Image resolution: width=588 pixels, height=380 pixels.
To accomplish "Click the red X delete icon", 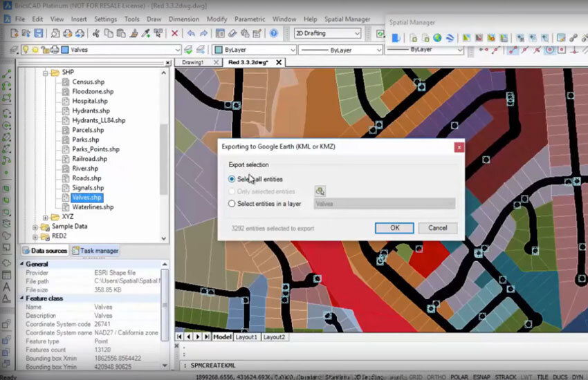I will pos(174,33).
